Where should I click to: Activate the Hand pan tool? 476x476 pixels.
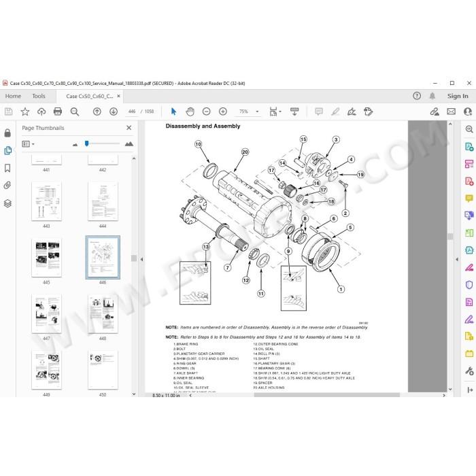coord(190,112)
